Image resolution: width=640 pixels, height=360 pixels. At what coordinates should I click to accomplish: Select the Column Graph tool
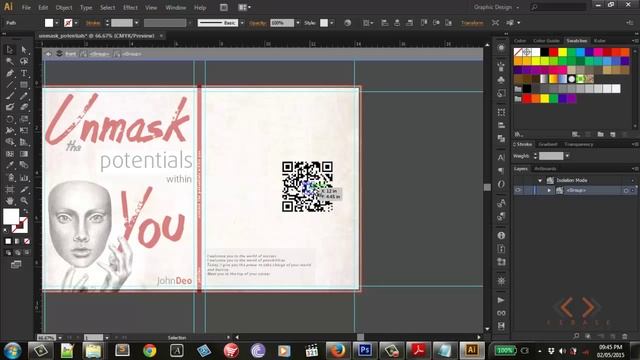pyautogui.click(x=24, y=178)
